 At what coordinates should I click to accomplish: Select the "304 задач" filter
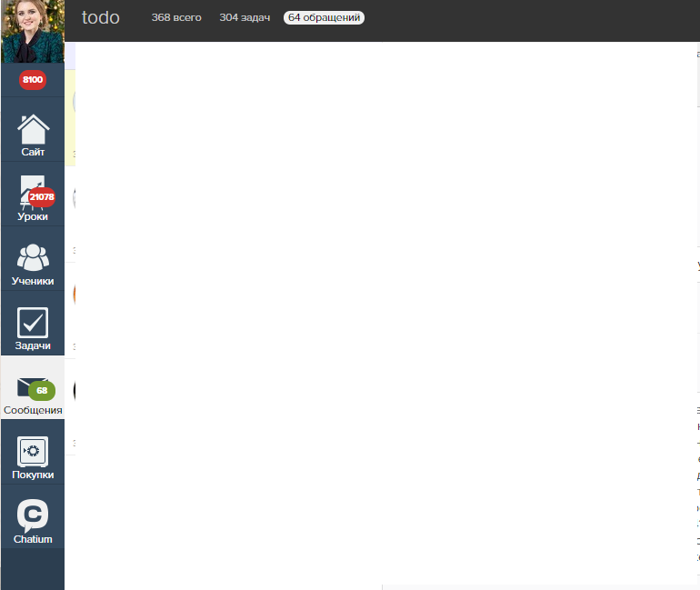click(245, 17)
